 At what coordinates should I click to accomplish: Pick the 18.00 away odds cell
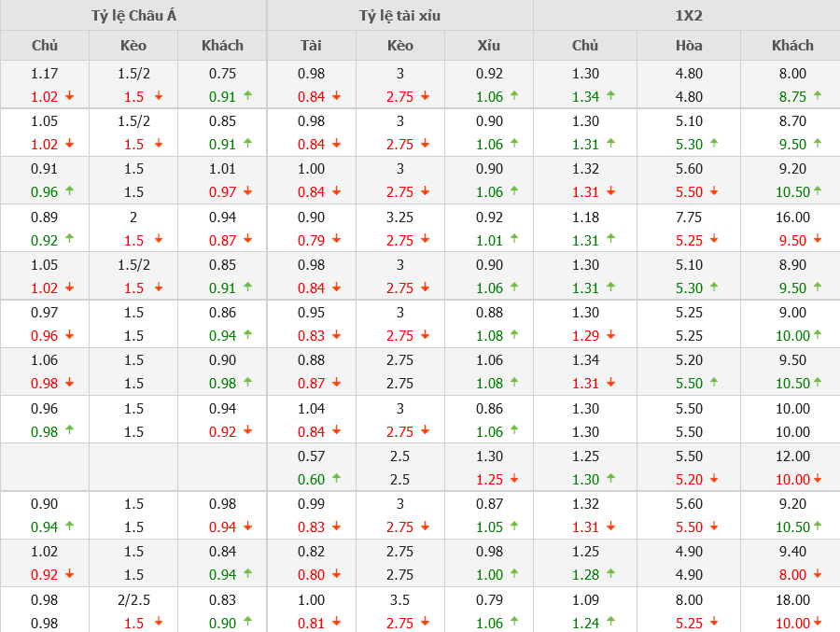coord(792,599)
